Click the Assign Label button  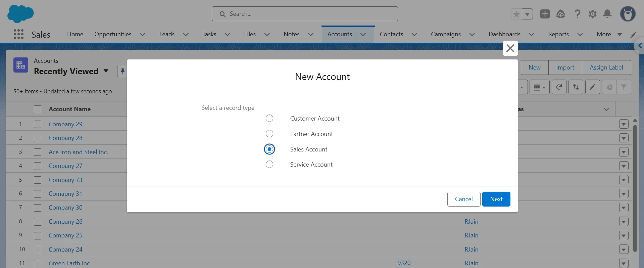(606, 68)
